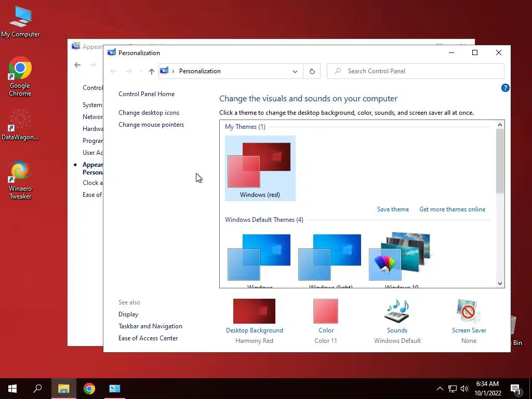Open the Google Chrome desktop shortcut
532x399 pixels.
tap(20, 76)
